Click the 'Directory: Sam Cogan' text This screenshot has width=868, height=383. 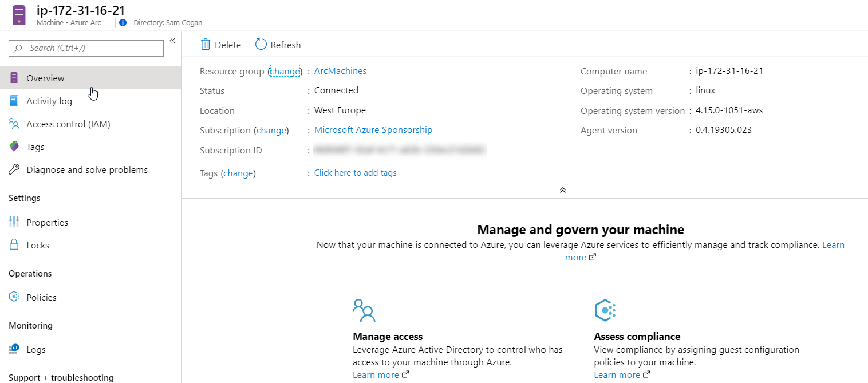[168, 23]
